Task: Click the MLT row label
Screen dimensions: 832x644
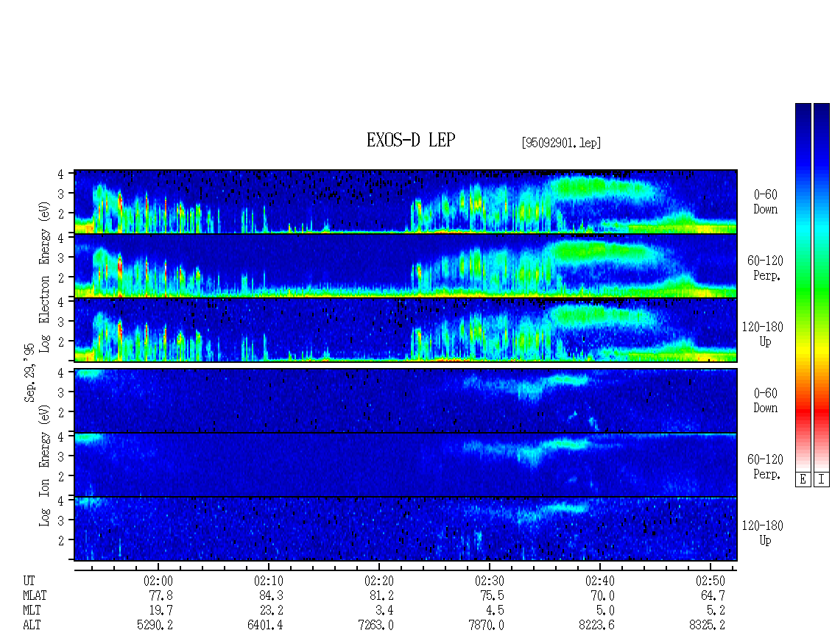Action: [x=32, y=611]
